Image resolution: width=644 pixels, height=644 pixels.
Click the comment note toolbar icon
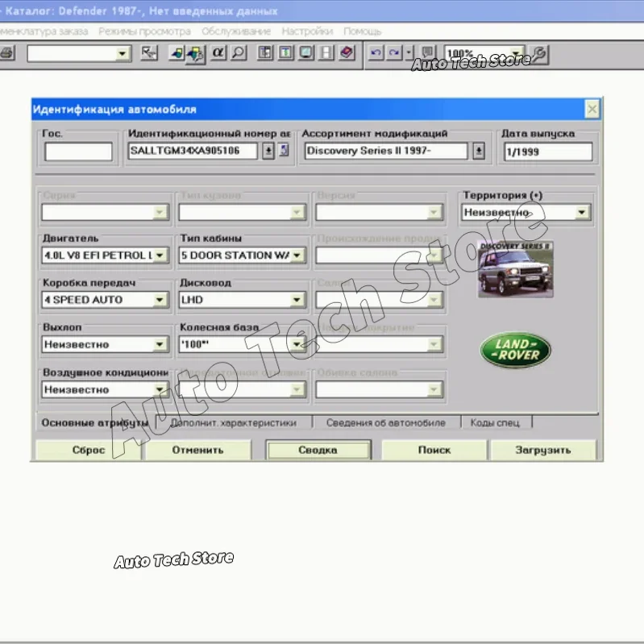click(x=428, y=52)
